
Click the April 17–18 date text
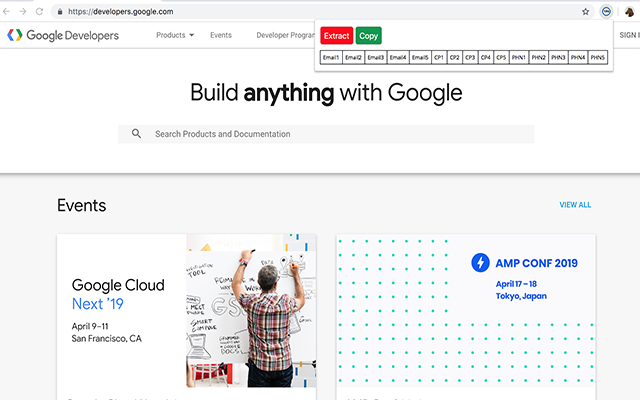pyautogui.click(x=516, y=284)
